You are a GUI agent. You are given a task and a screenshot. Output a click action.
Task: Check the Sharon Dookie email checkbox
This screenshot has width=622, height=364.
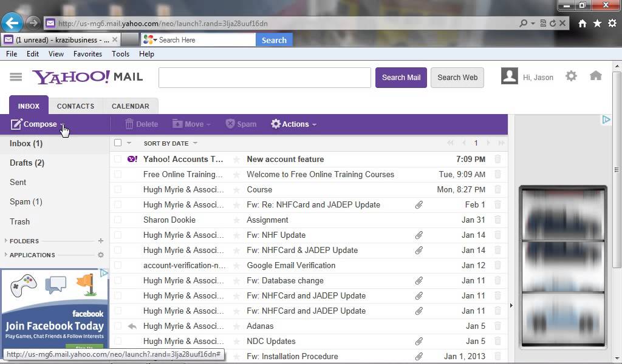[x=118, y=220]
